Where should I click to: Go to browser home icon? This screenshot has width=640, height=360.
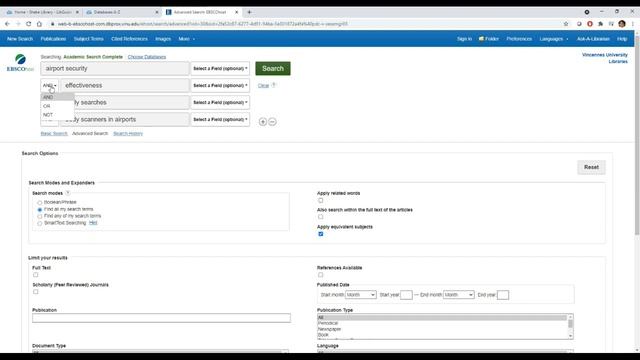[x=39, y=24]
